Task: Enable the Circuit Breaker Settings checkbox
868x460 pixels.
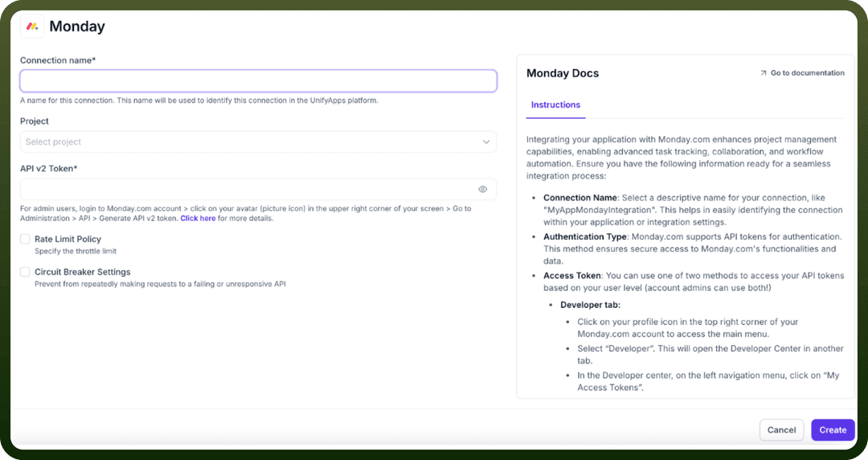Action: point(25,272)
